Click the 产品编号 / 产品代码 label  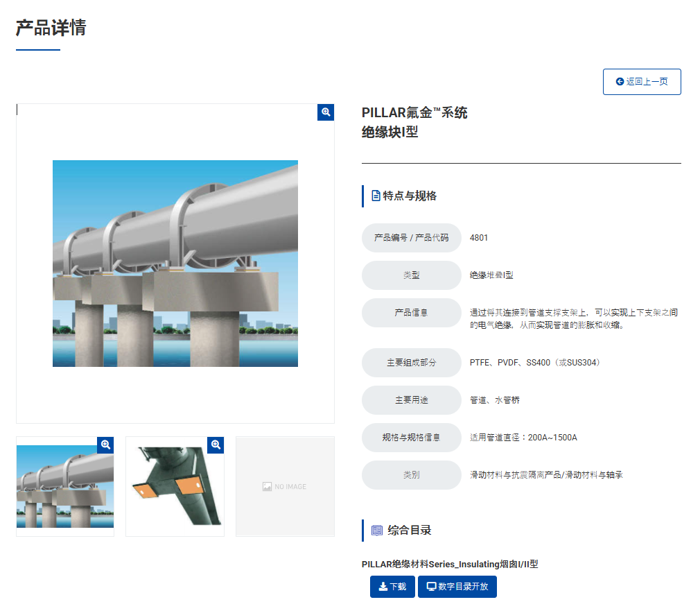[411, 238]
